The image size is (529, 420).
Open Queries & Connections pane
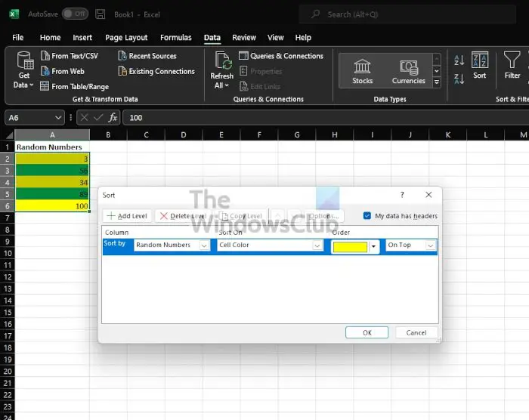click(x=281, y=56)
